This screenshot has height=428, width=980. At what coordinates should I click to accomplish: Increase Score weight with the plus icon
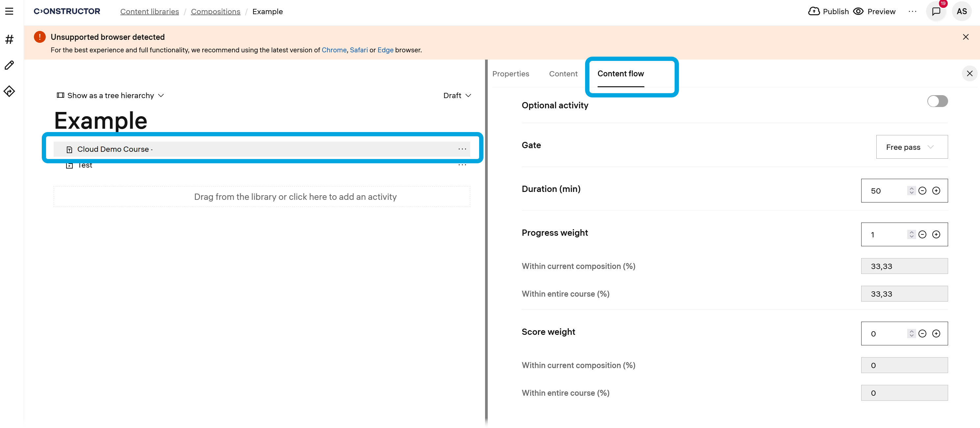(x=936, y=334)
